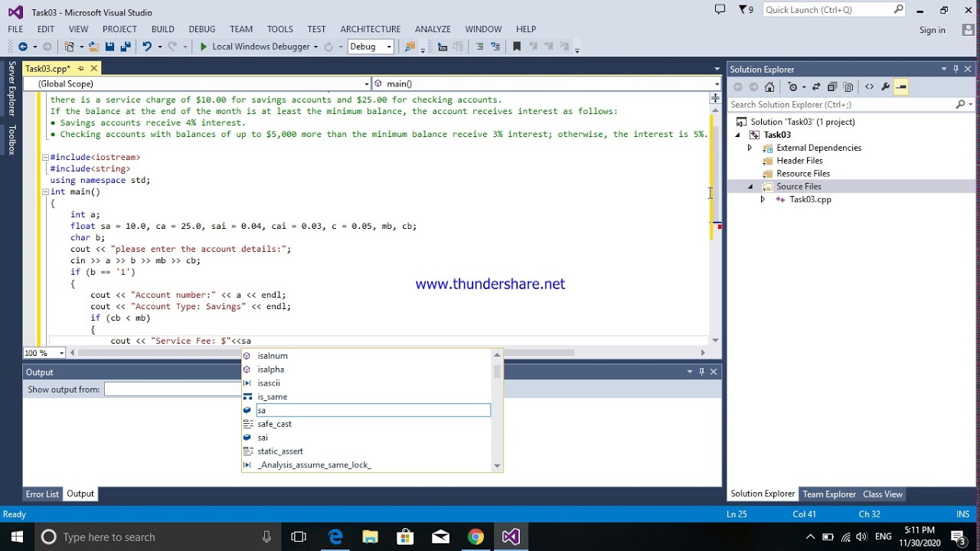980x551 pixels.
Task: Toggle Preview Selected Items in Solution Explorer
Action: [x=901, y=86]
